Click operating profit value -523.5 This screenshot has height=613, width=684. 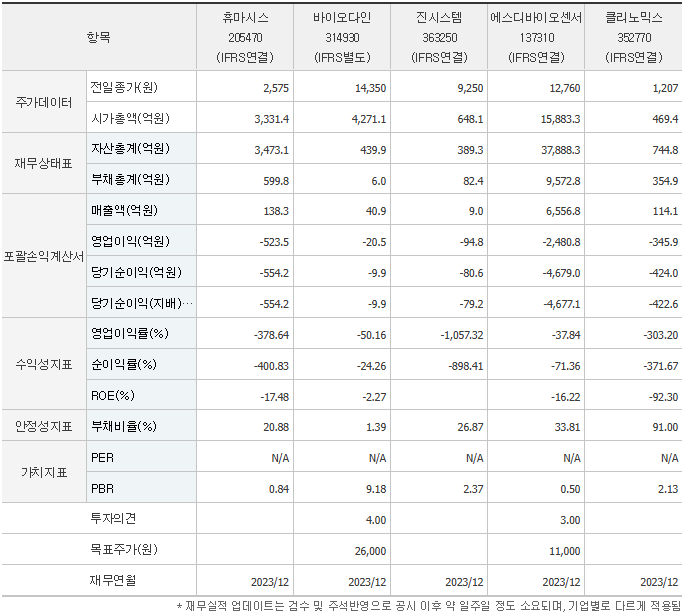click(274, 242)
